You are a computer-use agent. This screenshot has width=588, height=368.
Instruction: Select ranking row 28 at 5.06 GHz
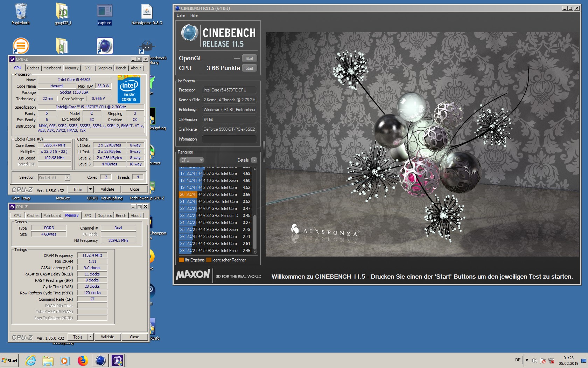click(x=216, y=251)
